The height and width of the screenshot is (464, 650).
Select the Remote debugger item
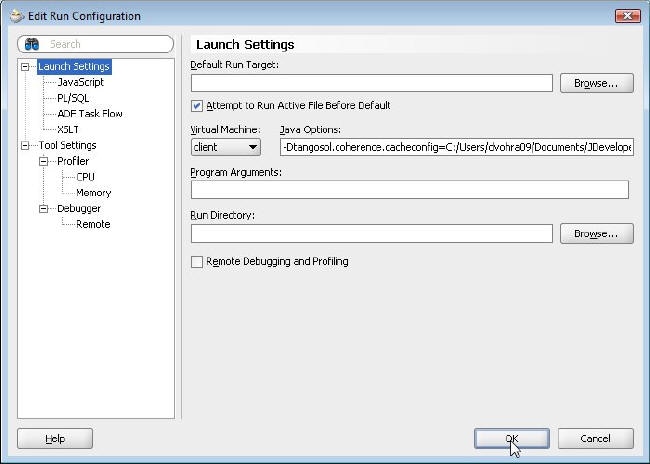point(93,224)
